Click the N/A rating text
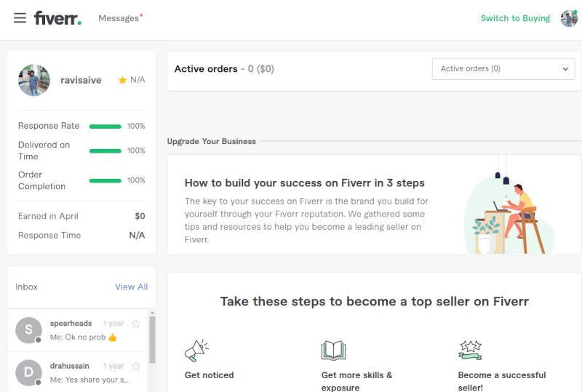Viewport: 582px width, 392px height. 137,80
